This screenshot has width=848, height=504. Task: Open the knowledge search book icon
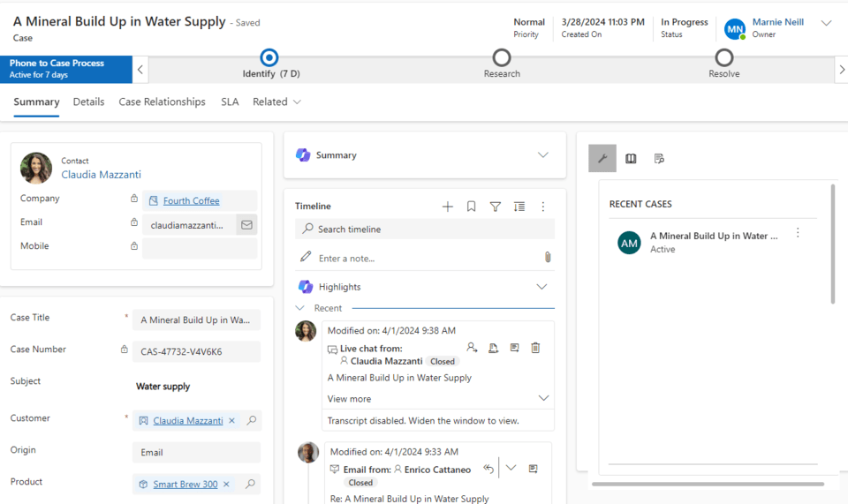pos(631,159)
